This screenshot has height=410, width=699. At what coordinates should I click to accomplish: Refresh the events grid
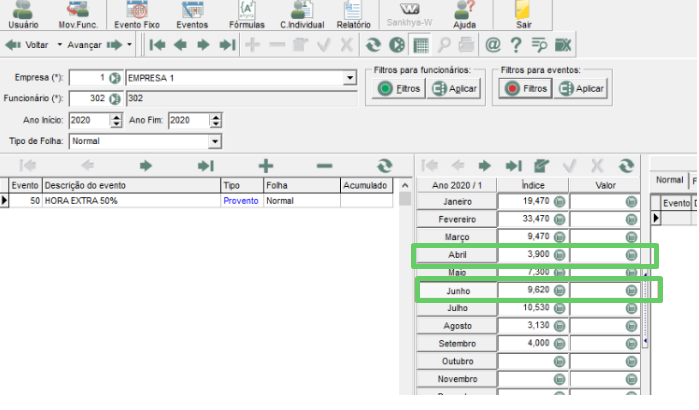(384, 166)
